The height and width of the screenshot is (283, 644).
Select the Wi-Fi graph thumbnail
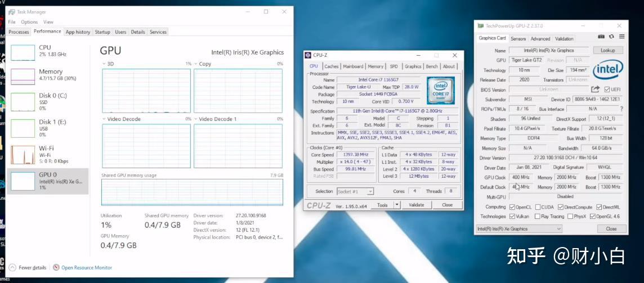pyautogui.click(x=23, y=155)
